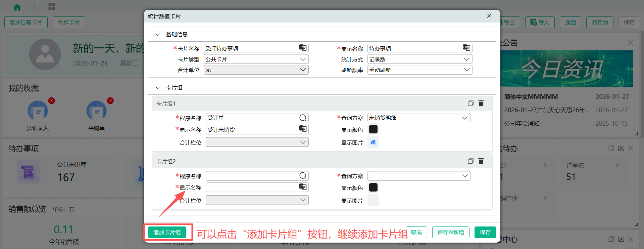
Task: Click the 添加卡片组 button
Action: click(167, 232)
